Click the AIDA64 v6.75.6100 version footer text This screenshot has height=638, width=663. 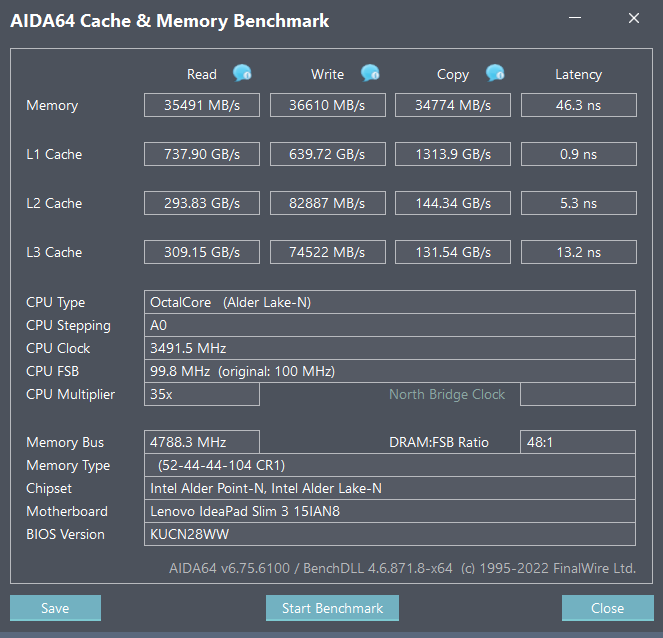(x=403, y=568)
